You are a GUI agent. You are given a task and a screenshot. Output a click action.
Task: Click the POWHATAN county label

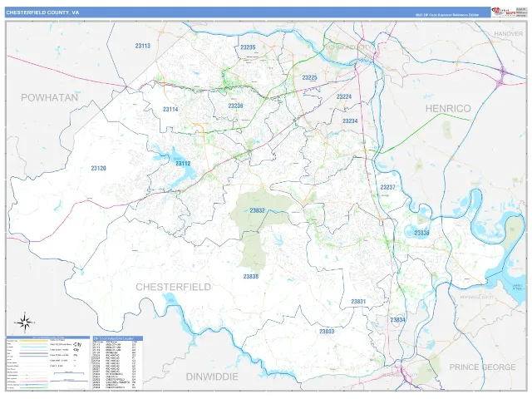(50, 98)
